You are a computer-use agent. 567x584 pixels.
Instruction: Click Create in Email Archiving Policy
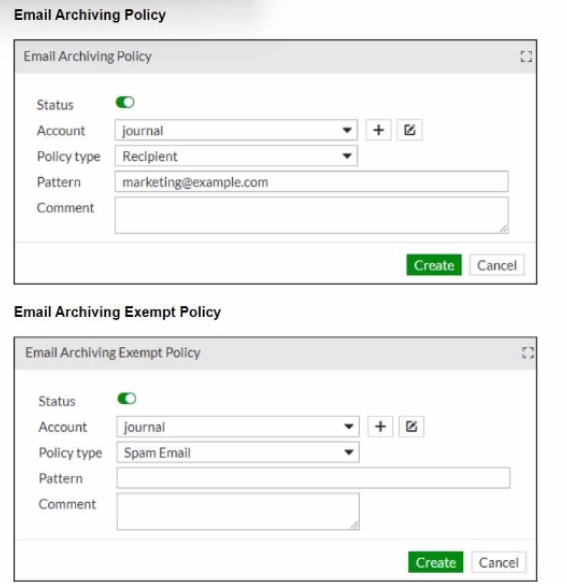(x=434, y=265)
